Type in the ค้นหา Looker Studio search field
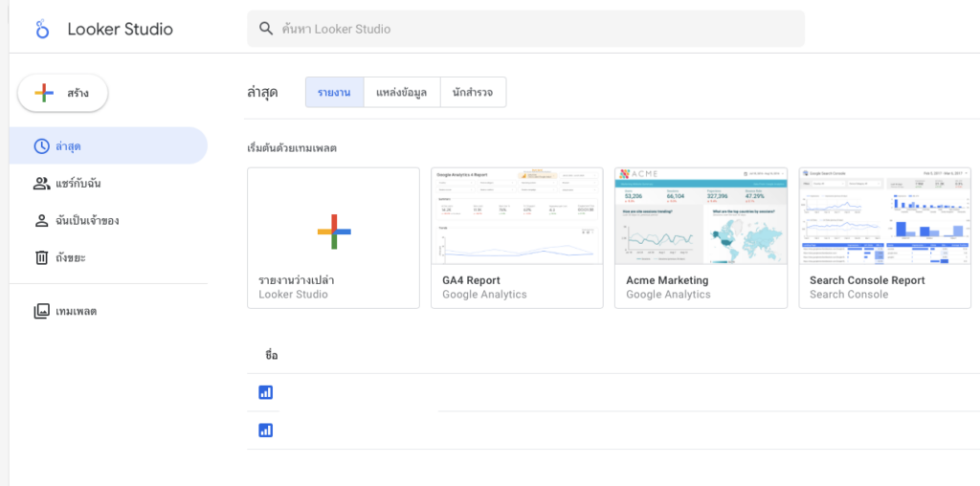The height and width of the screenshot is (486, 980). [x=536, y=29]
